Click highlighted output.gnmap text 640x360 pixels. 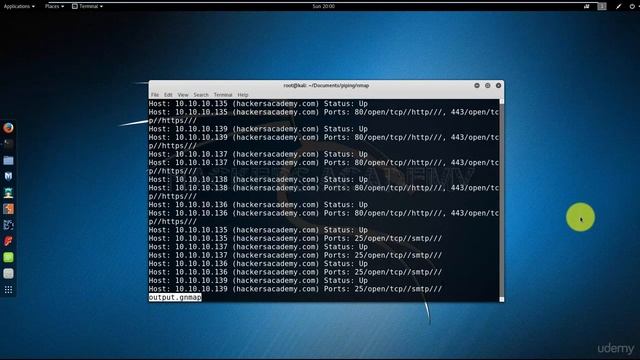click(175, 298)
